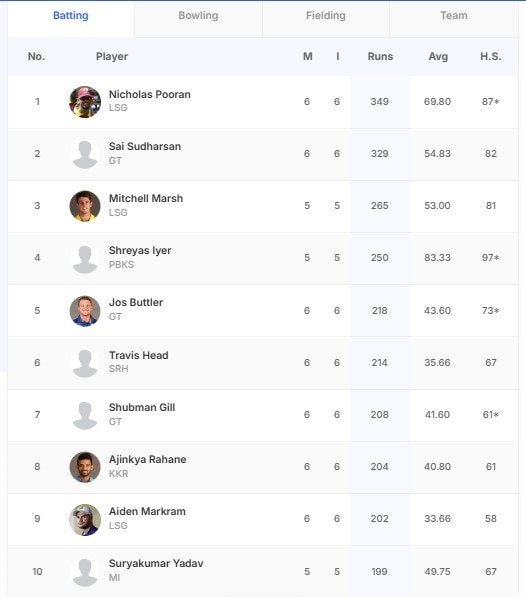Select Mitchell Marsh's player photo
526x597 pixels.
[x=85, y=206]
